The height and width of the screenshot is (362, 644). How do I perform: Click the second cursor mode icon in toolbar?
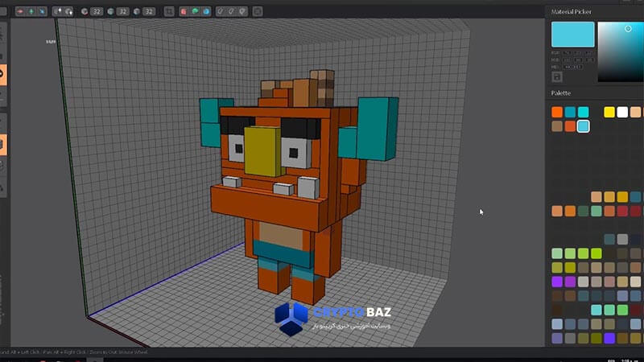pyautogui.click(x=68, y=11)
